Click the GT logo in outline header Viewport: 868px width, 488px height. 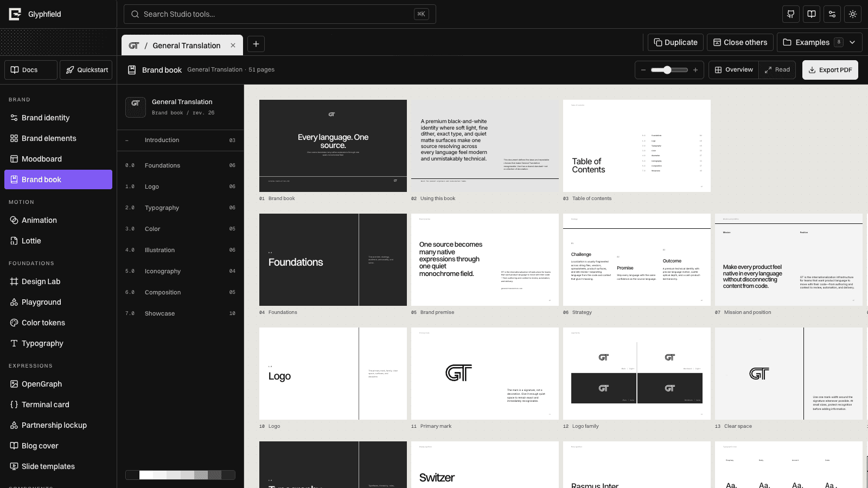(136, 107)
